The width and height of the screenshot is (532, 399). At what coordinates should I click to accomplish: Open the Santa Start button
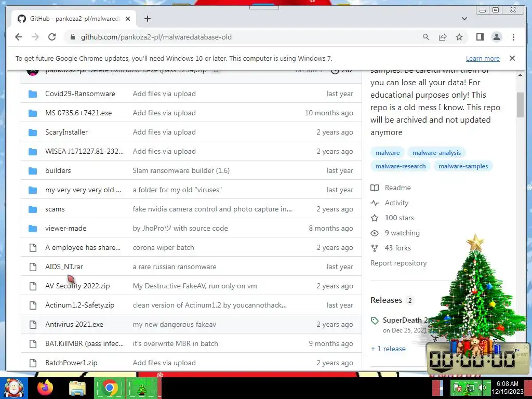point(14,388)
